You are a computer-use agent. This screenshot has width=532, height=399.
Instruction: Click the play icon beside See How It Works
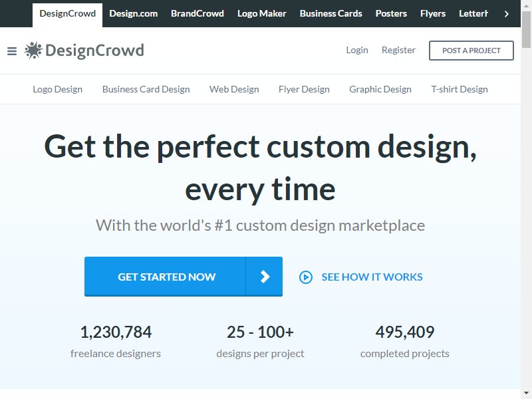(x=306, y=277)
